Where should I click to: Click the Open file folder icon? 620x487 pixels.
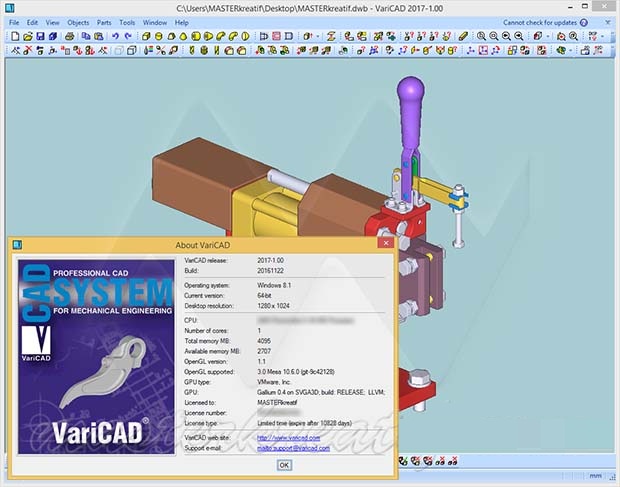(28, 36)
